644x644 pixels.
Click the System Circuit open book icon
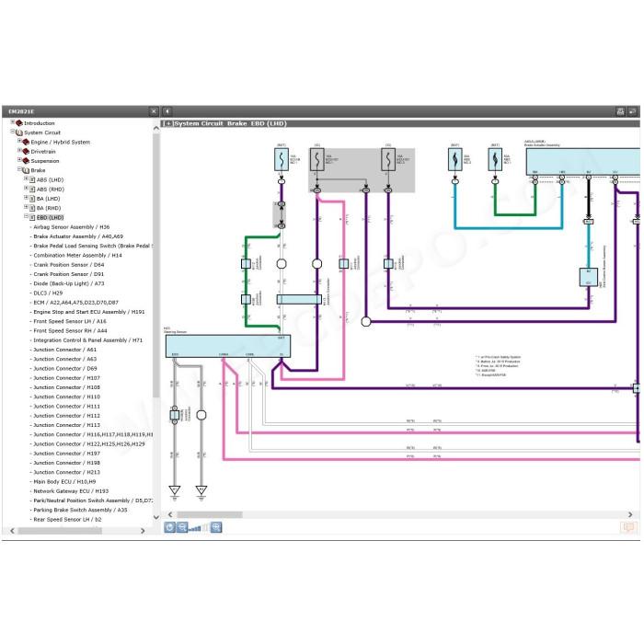pyautogui.click(x=19, y=132)
